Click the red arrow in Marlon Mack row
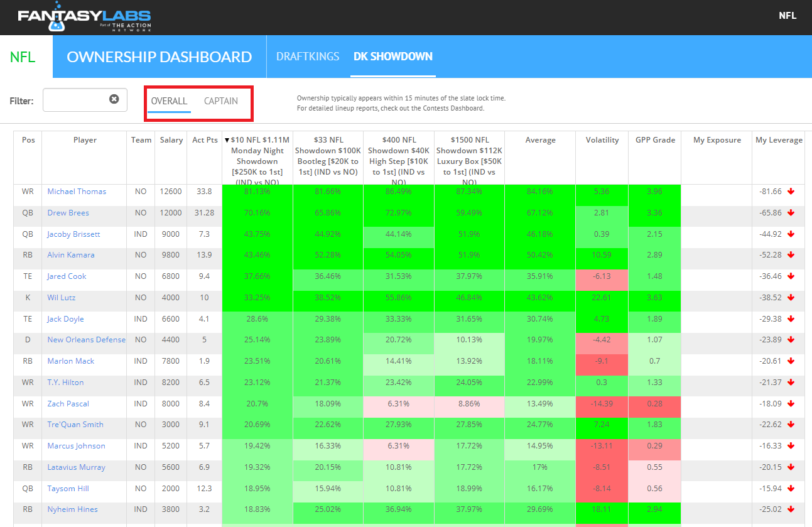This screenshot has width=812, height=527. [791, 361]
